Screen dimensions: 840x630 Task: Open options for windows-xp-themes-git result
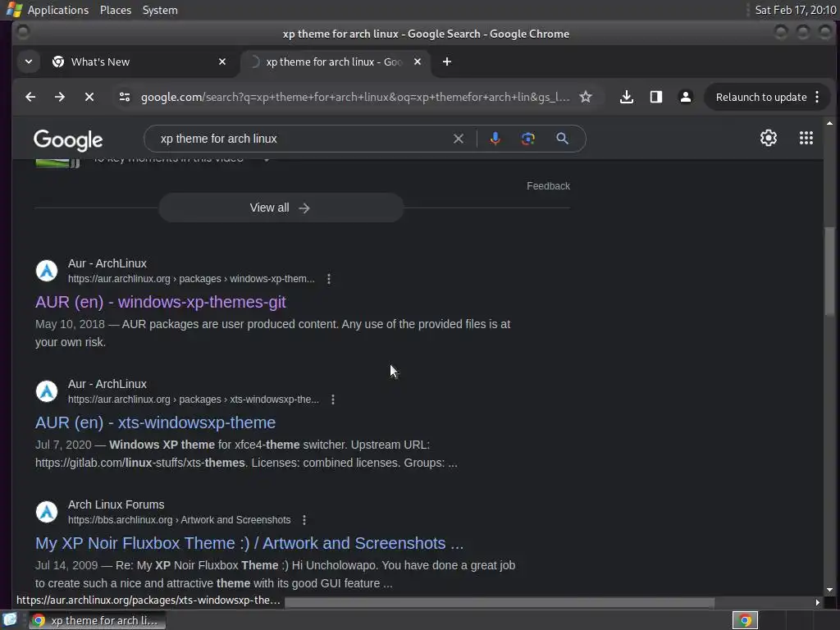(x=329, y=279)
